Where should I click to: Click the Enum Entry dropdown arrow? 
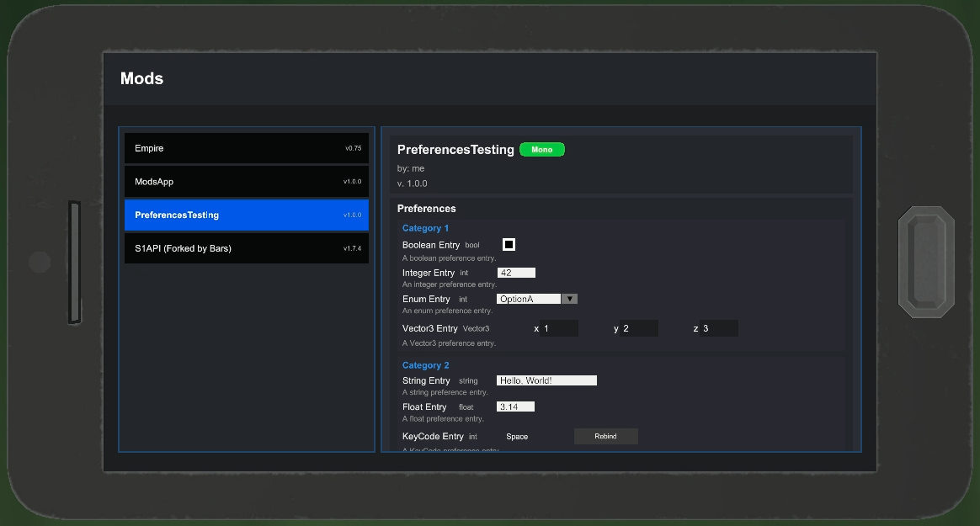pyautogui.click(x=569, y=299)
